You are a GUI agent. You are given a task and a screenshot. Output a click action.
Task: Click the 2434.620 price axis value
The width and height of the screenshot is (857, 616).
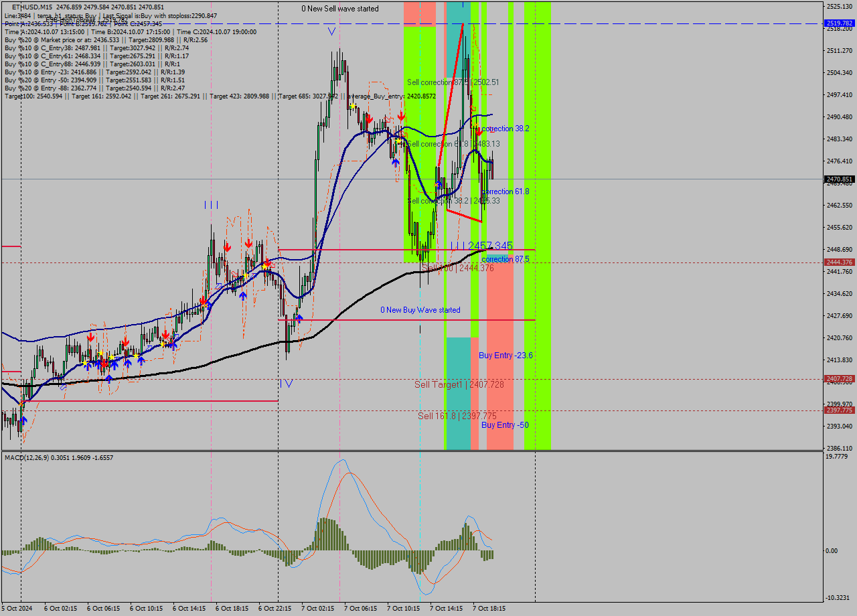840,294
